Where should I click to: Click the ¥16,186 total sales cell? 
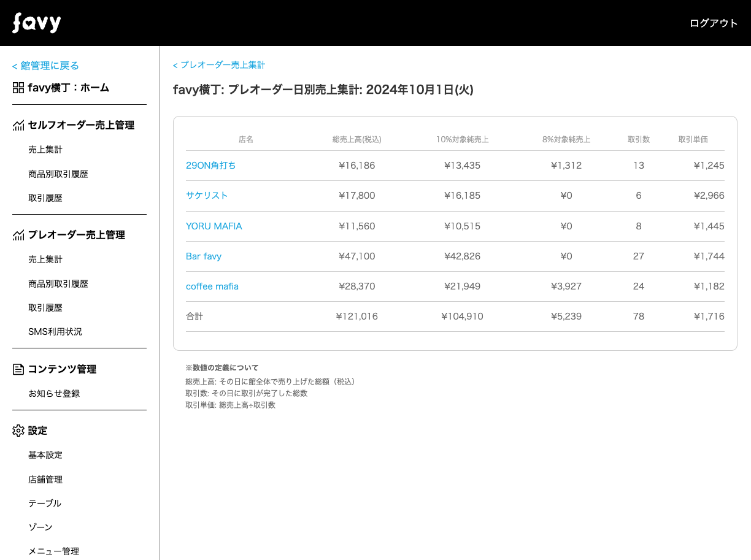[x=357, y=166]
